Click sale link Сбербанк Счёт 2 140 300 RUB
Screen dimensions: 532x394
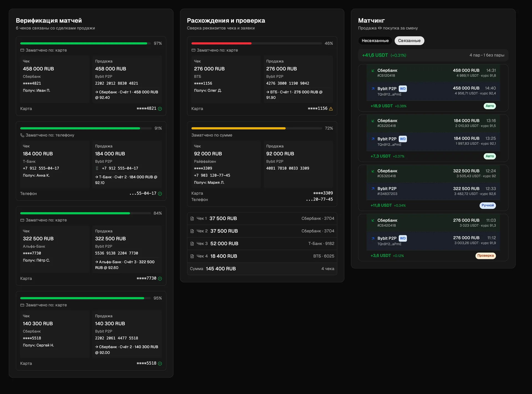pyautogui.click(x=127, y=350)
